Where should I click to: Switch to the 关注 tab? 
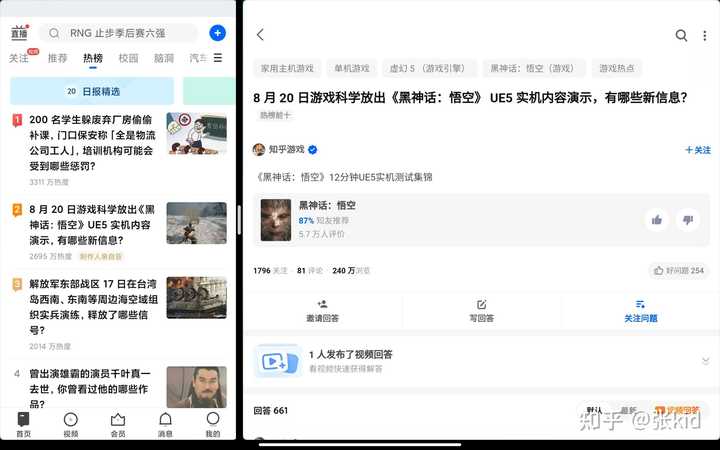pyautogui.click(x=19, y=58)
